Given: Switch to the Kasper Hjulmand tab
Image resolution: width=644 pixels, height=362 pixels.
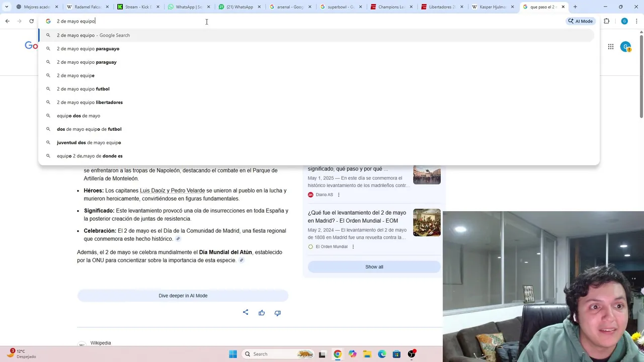Looking at the screenshot, I should point(493,7).
